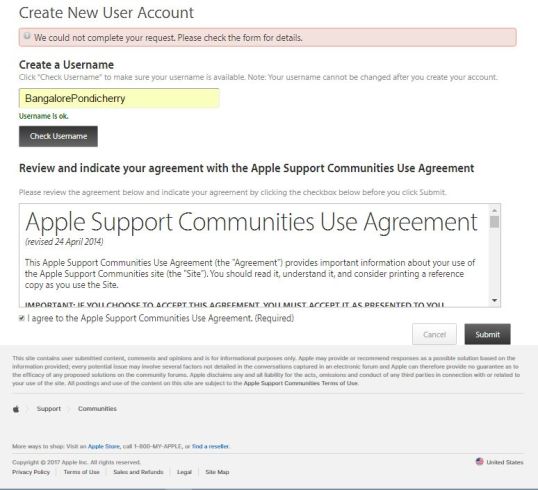This screenshot has width=538, height=490.
Task: Check the Use Agreement checkbox
Action: tap(22, 318)
